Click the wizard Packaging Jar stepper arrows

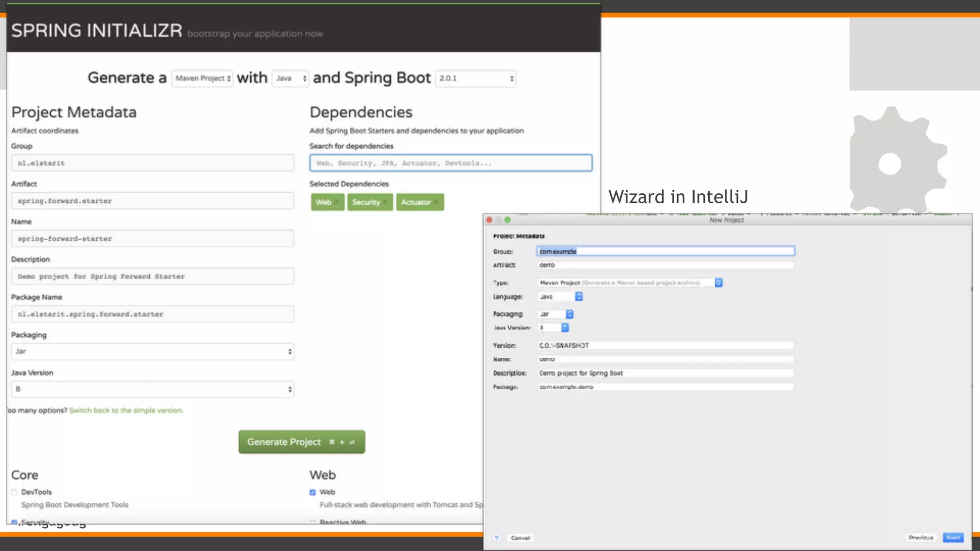click(569, 314)
